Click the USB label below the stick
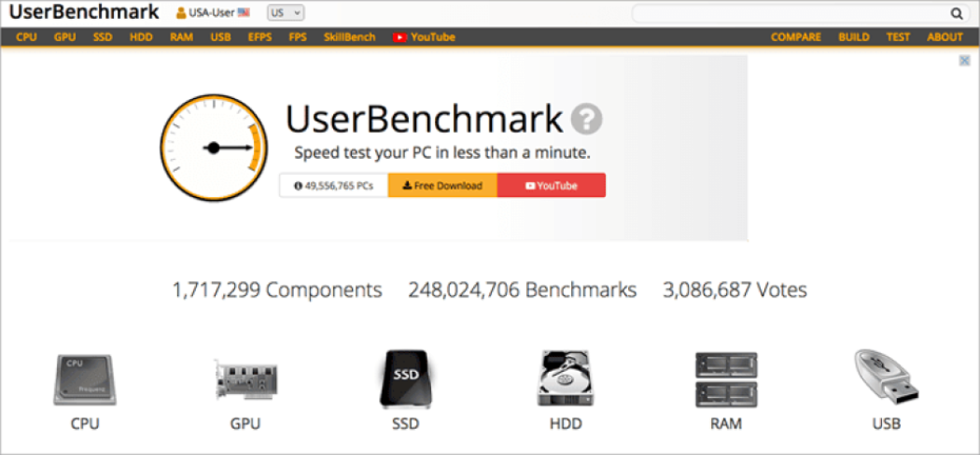The width and height of the screenshot is (980, 455). point(887,424)
